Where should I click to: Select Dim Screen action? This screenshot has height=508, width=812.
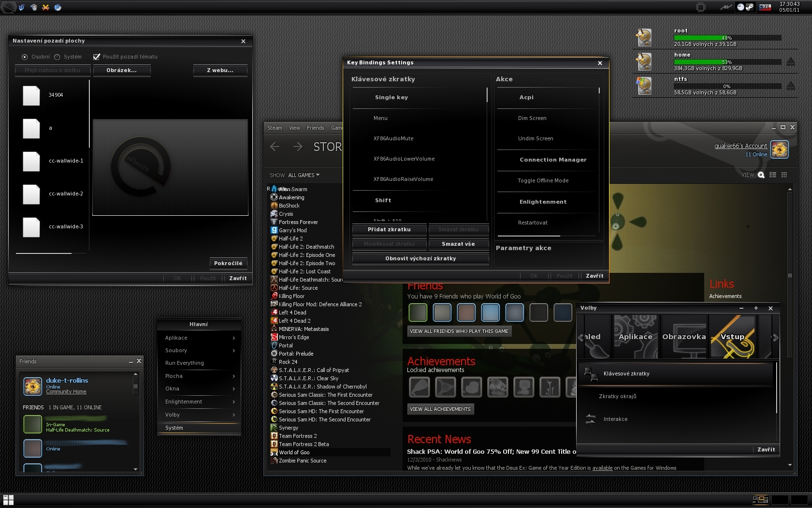(x=532, y=118)
